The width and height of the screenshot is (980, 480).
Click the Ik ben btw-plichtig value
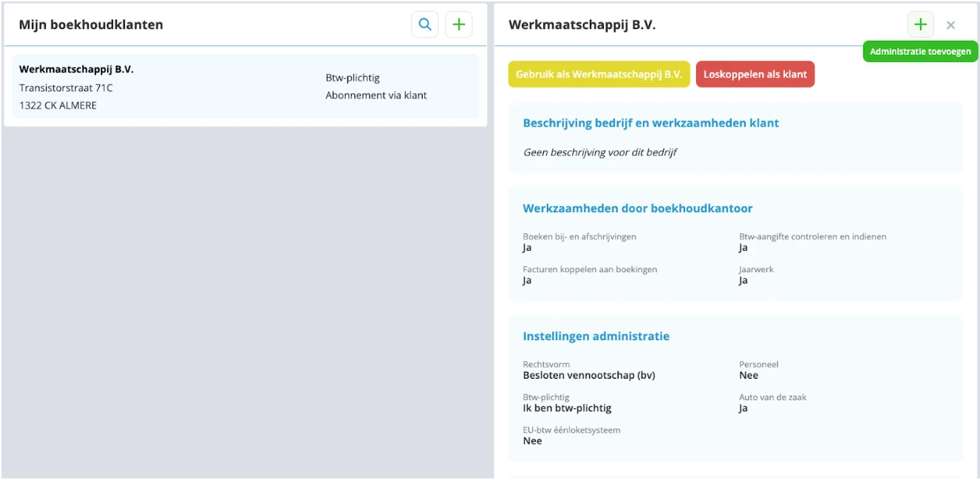(568, 408)
